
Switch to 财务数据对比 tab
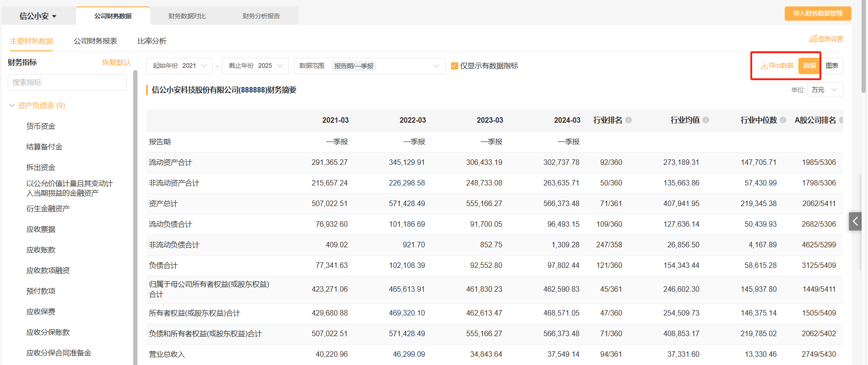point(187,16)
